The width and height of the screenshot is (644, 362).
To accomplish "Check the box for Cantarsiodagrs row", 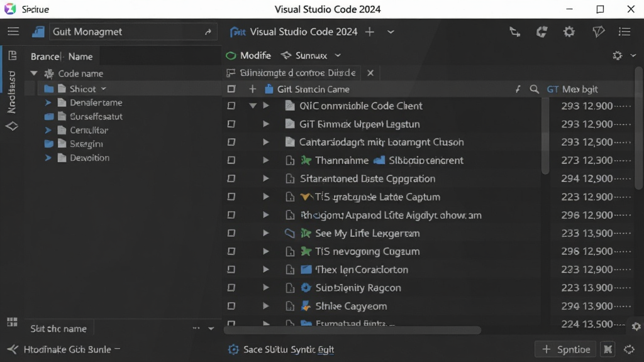I will 231,142.
